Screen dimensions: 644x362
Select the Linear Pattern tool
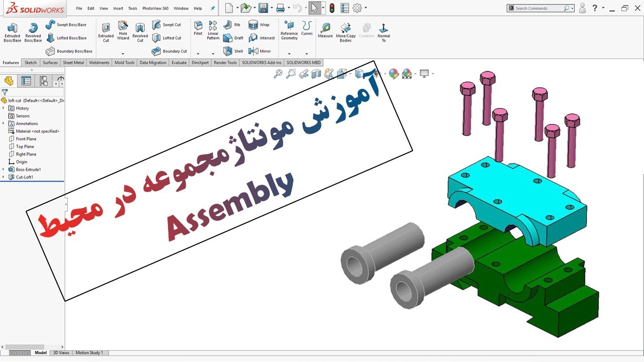(213, 30)
